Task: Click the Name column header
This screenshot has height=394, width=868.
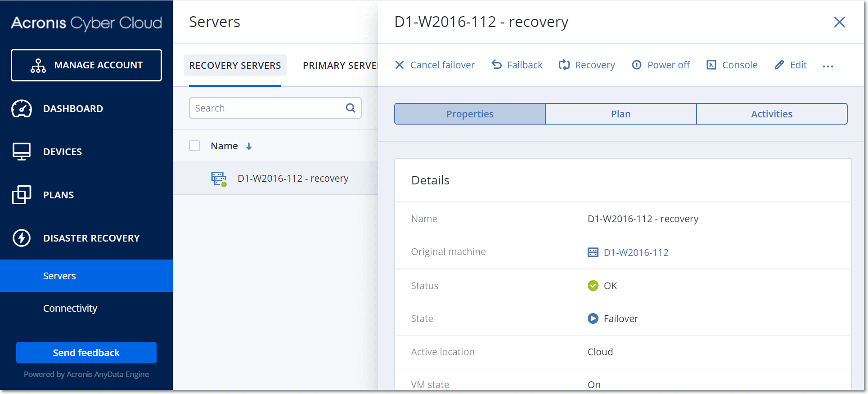Action: coord(224,146)
